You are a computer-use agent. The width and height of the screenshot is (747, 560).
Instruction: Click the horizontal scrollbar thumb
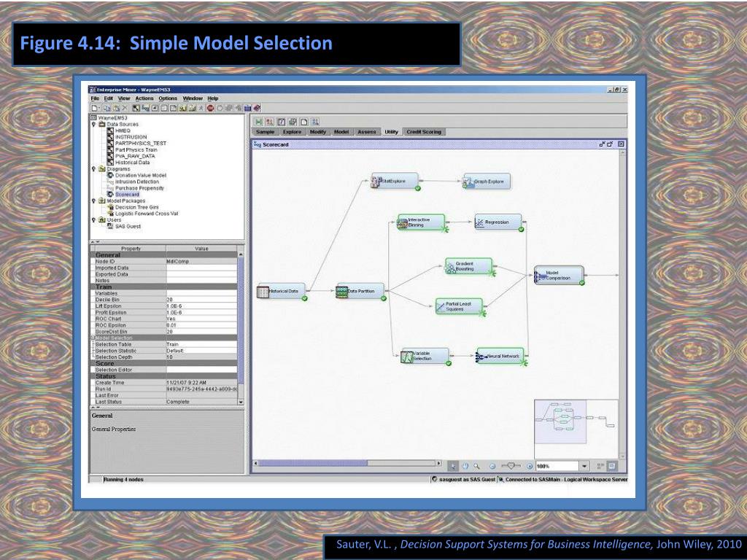313,463
